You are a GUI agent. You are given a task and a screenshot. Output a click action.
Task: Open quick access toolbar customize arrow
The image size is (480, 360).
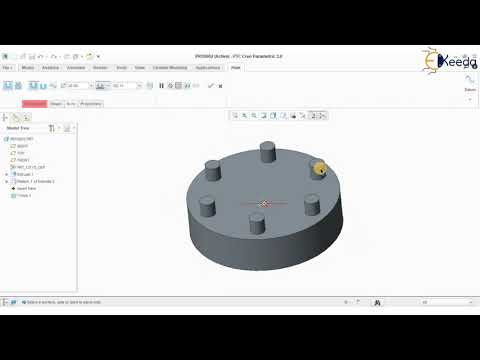[98, 57]
